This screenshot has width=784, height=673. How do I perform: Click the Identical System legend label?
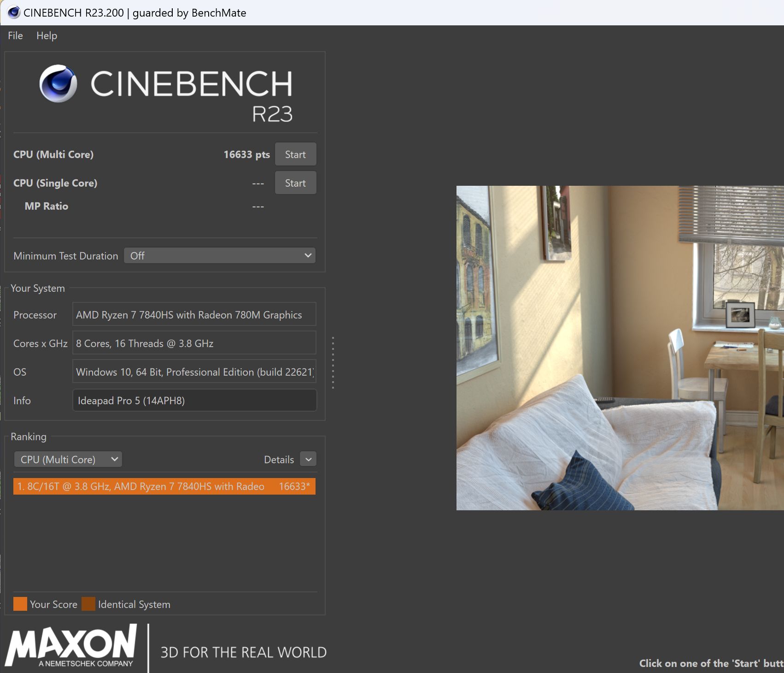click(134, 604)
